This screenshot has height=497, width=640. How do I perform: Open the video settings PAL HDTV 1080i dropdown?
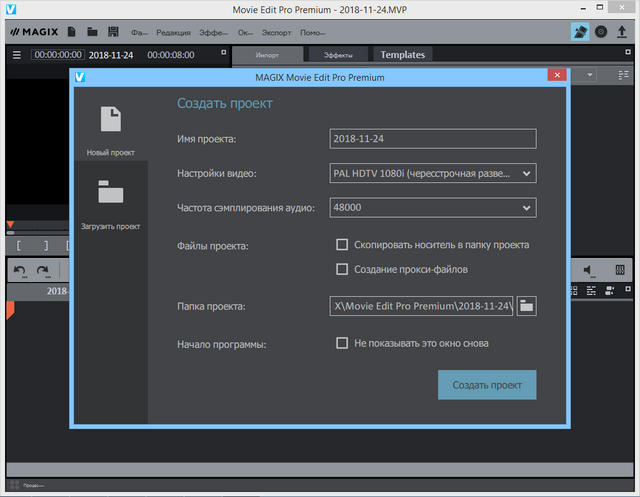(x=432, y=174)
